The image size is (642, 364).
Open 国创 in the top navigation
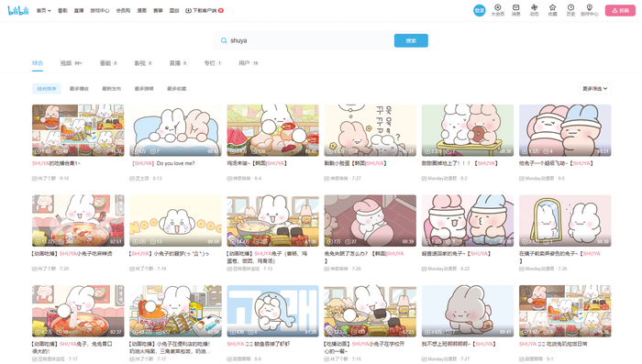pyautogui.click(x=174, y=11)
